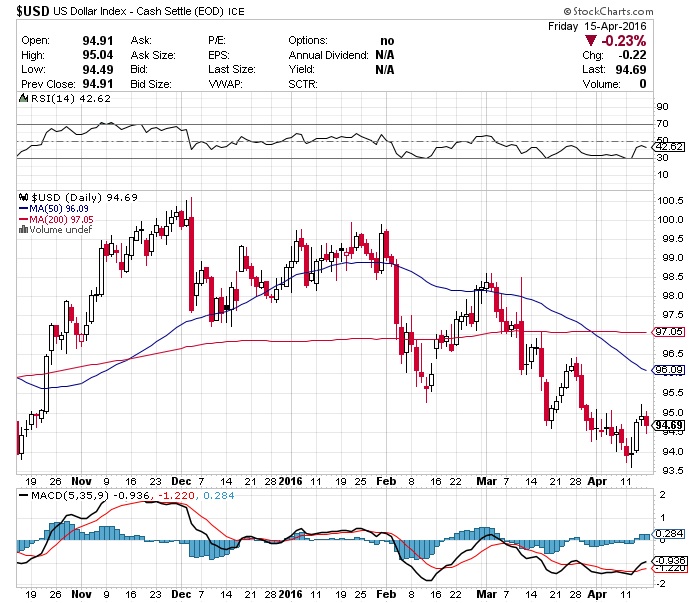Screen dimensions: 700x603
Task: Click the Options value 'no'
Action: pos(387,41)
